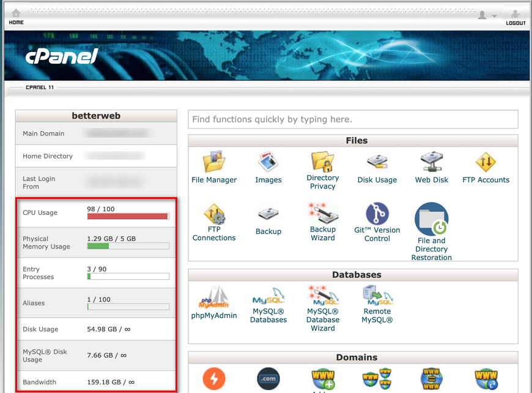Collapse the Databases section header
Viewport: 532px width, 393px height.
353,275
